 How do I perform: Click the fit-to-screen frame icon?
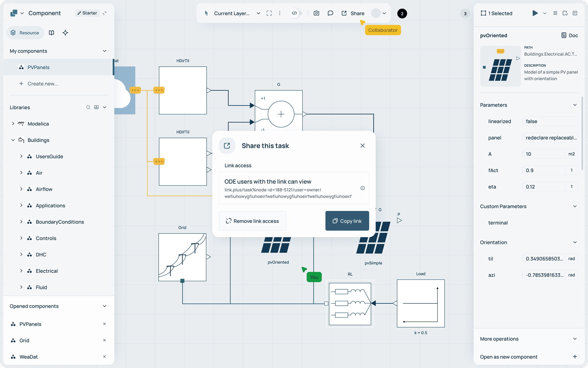(x=269, y=13)
